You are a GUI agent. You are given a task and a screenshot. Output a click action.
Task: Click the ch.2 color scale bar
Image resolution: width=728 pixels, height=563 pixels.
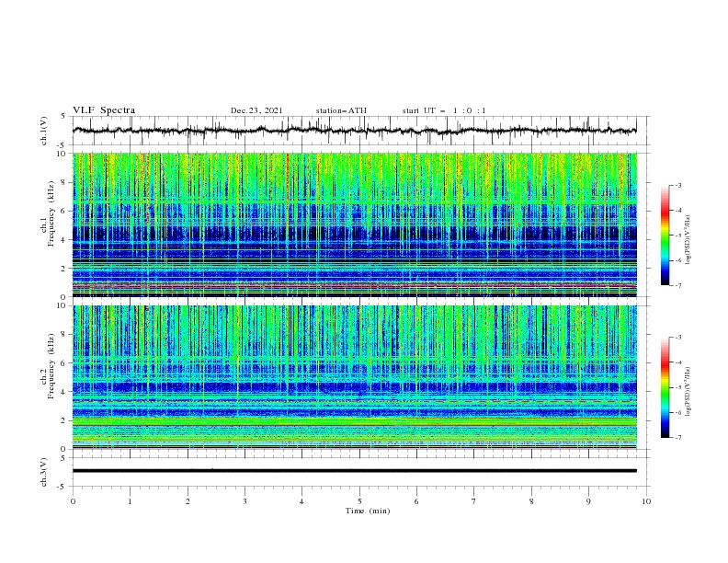pyautogui.click(x=665, y=387)
